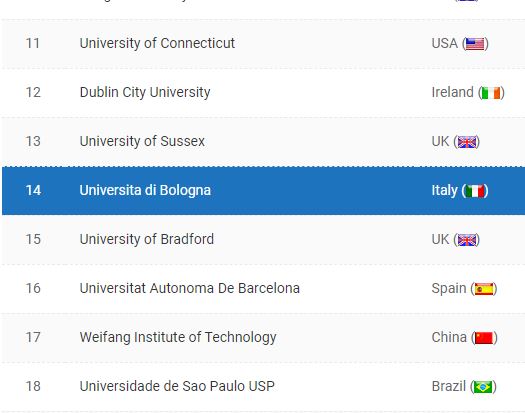Open Weifang Institute of Technology

(178, 337)
